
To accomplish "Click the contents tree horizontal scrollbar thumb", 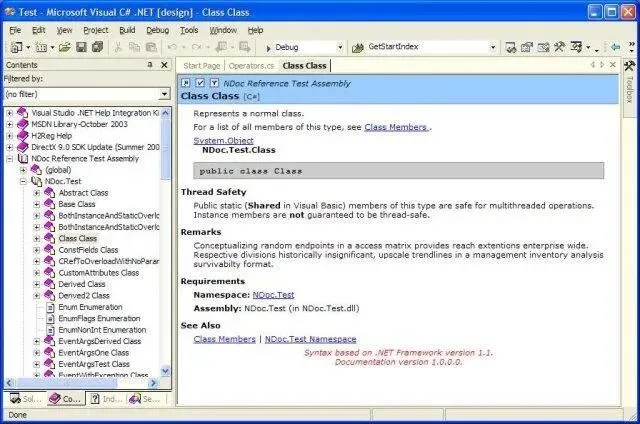I will pos(67,383).
